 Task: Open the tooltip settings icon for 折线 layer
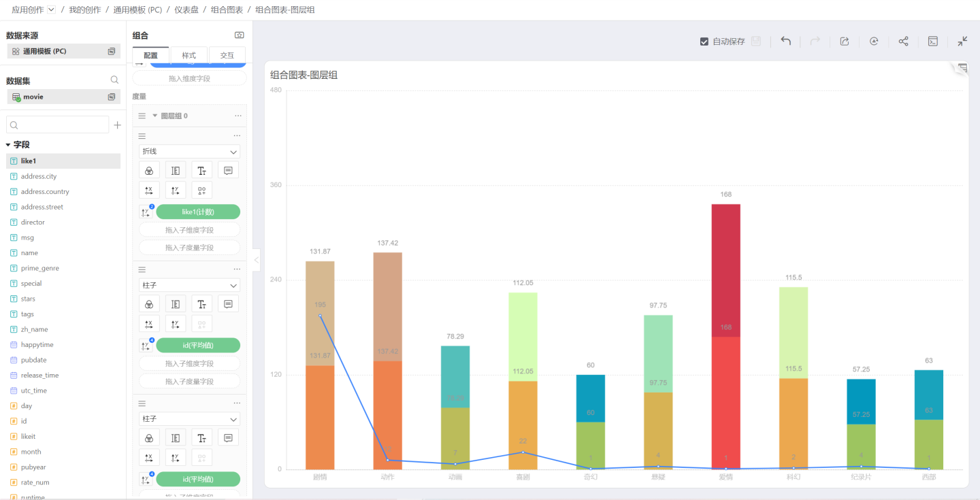(x=228, y=170)
